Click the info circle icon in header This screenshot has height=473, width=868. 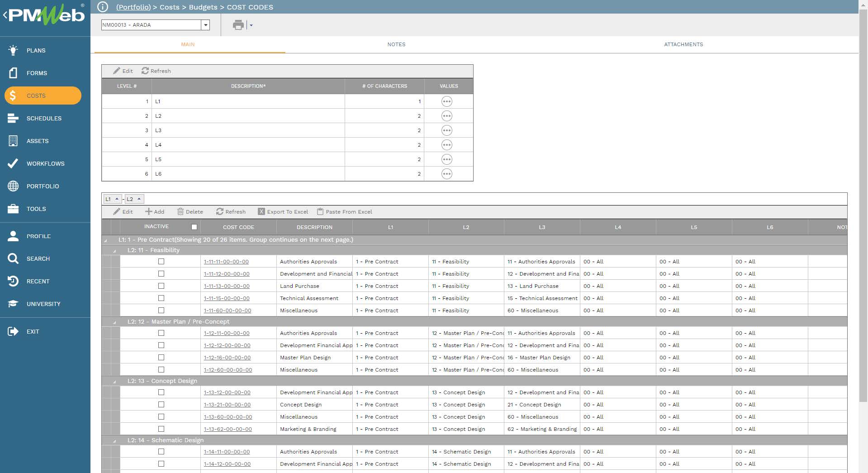[103, 7]
